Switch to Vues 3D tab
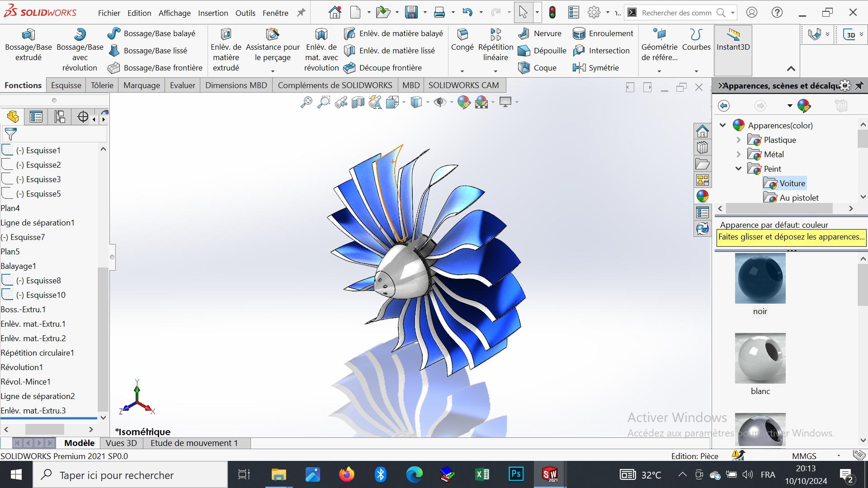This screenshot has width=868, height=488. (121, 443)
